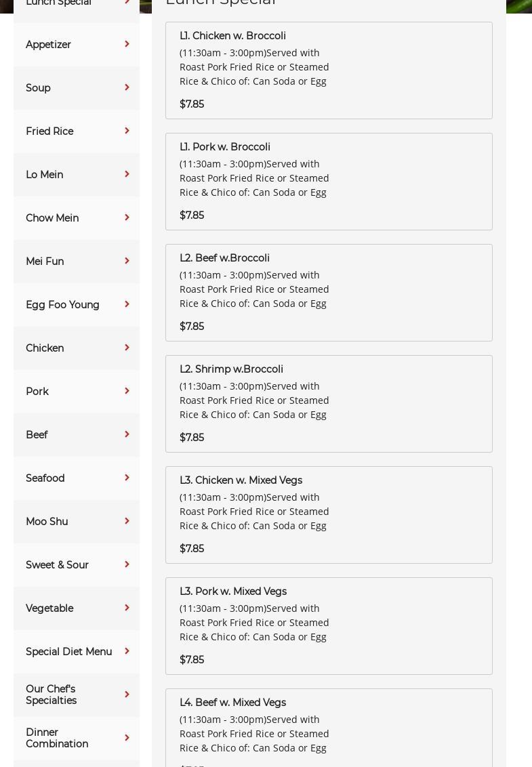The image size is (532, 767).
Task: Open L2. Shrimp w.Broccoli lunch special
Action: tap(231, 369)
